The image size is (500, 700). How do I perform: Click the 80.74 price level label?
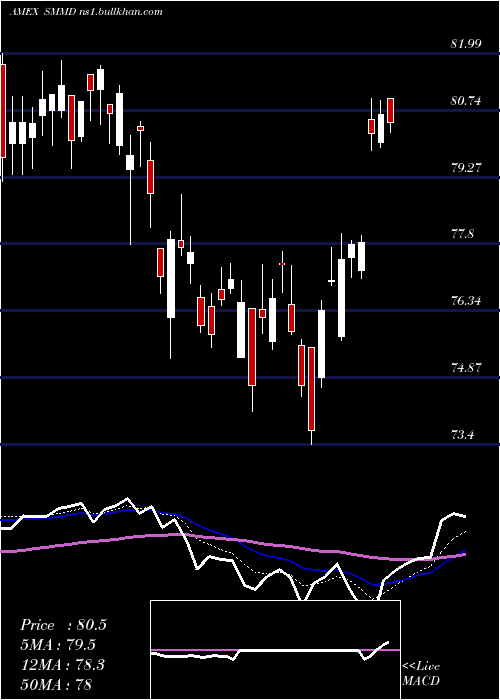click(466, 101)
